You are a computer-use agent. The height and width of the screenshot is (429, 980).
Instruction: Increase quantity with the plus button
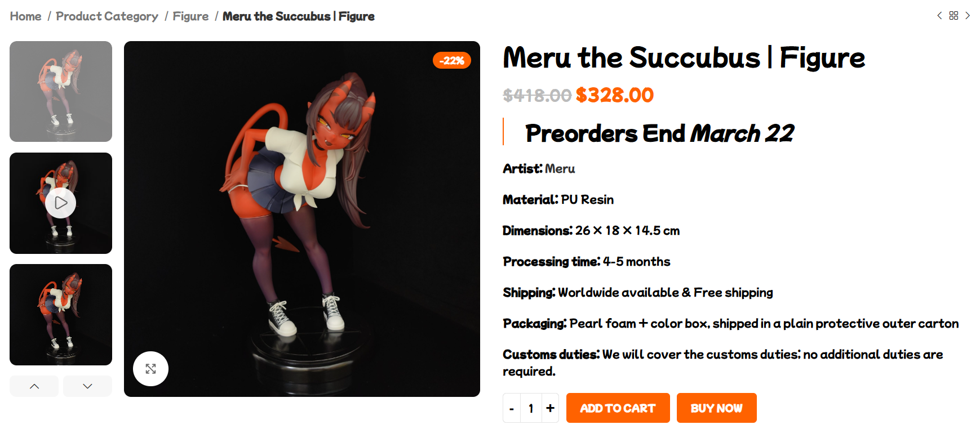(x=550, y=408)
